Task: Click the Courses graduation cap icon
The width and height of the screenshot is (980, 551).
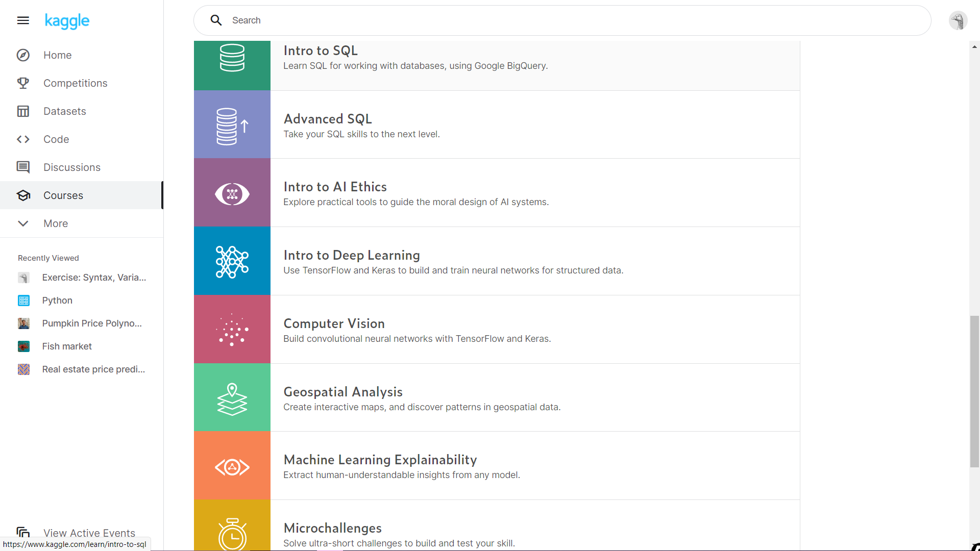Action: pos(23,195)
